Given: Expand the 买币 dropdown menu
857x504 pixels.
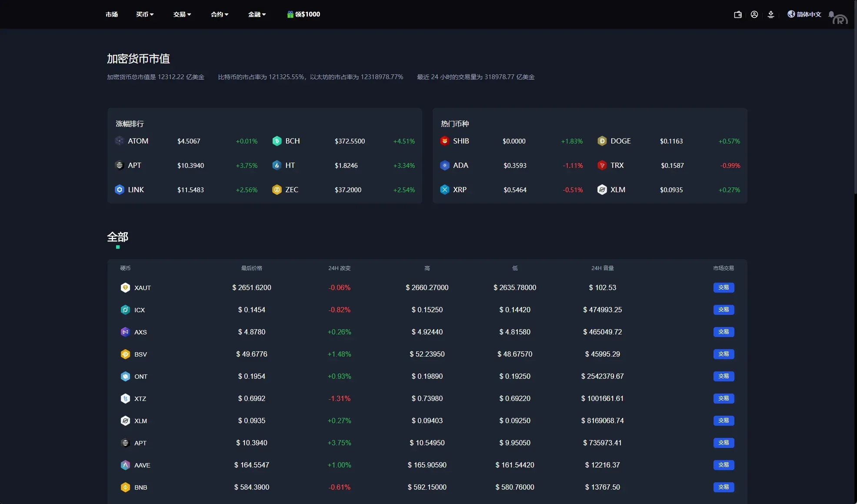Looking at the screenshot, I should (145, 14).
